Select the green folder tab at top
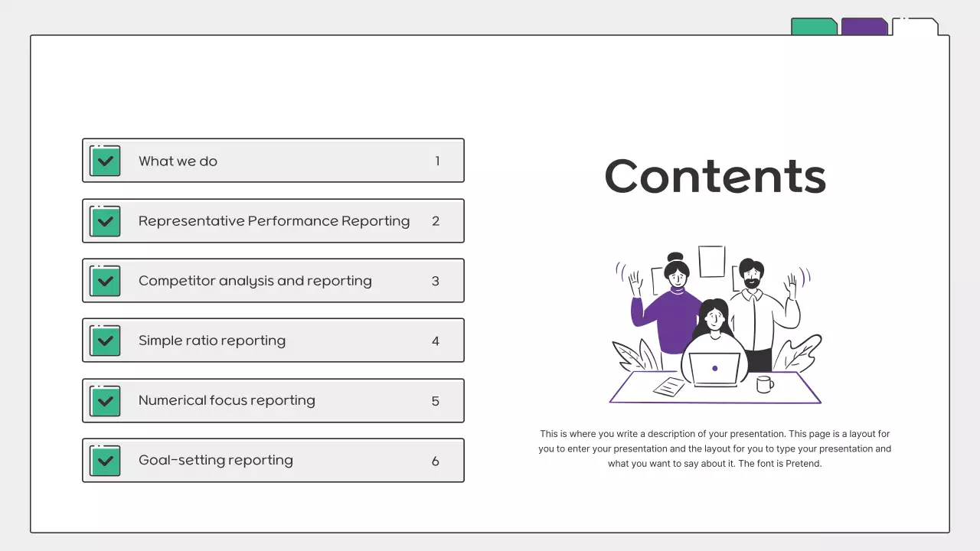This screenshot has width=980, height=551. point(814,25)
